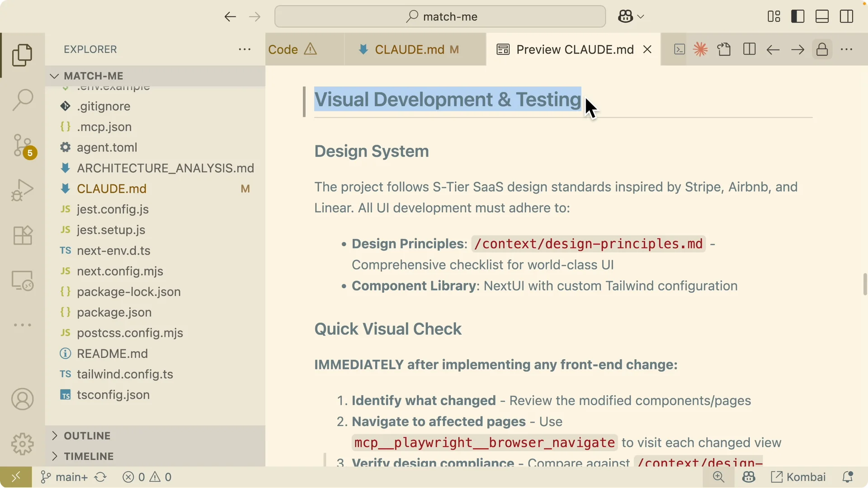Select the Preview CLAUDE.md tab
Screen dimensions: 868x488
click(x=573, y=49)
